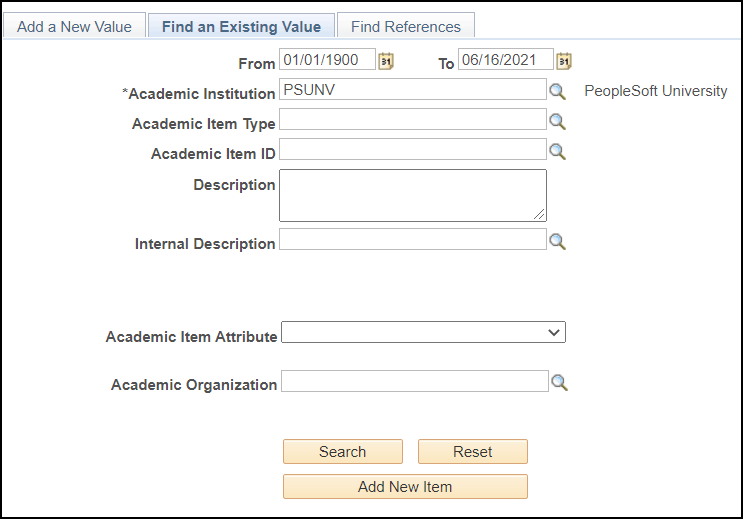The height and width of the screenshot is (519, 743).
Task: Click into the To date field
Action: pos(505,60)
